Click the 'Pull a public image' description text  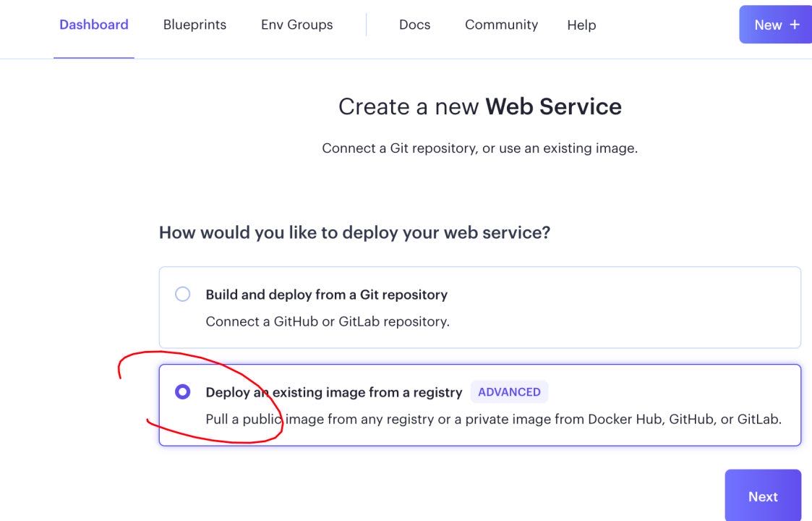pos(493,419)
